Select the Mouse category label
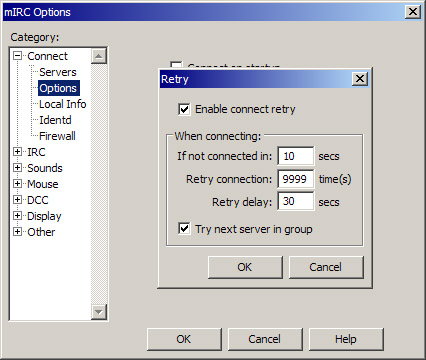This screenshot has width=426, height=360. click(43, 184)
